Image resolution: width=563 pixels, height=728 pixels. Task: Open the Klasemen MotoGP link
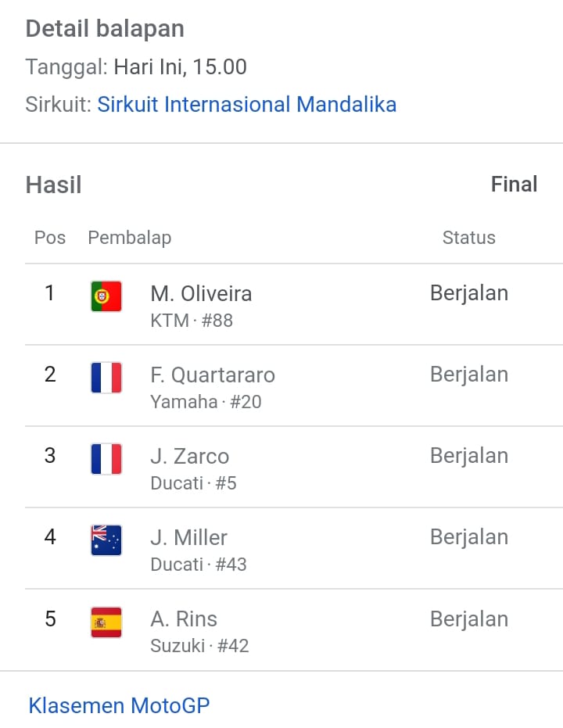coord(120,705)
